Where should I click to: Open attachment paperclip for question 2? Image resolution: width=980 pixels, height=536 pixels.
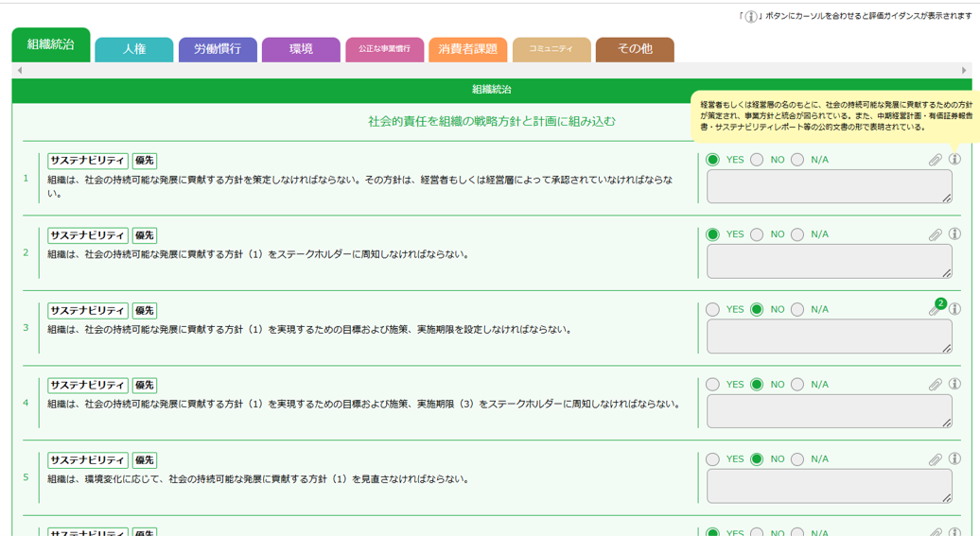(935, 234)
